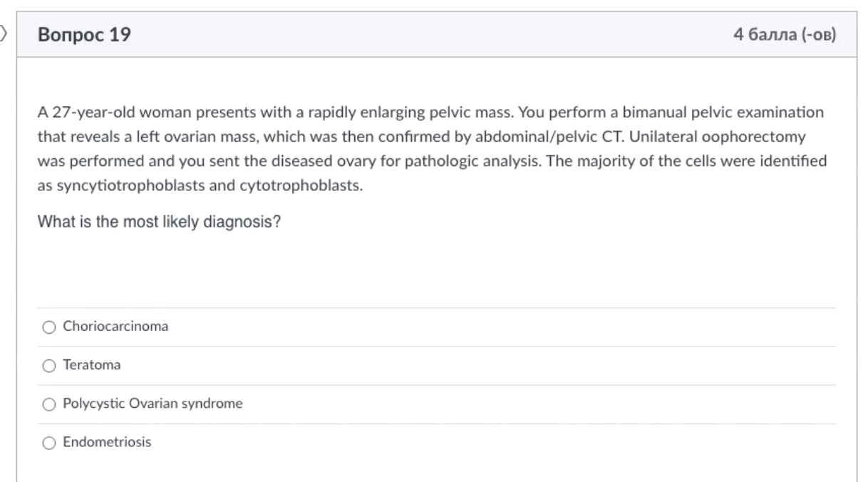Image resolution: width=868 pixels, height=482 pixels.
Task: Click the Teratoma answer label
Action: [91, 366]
